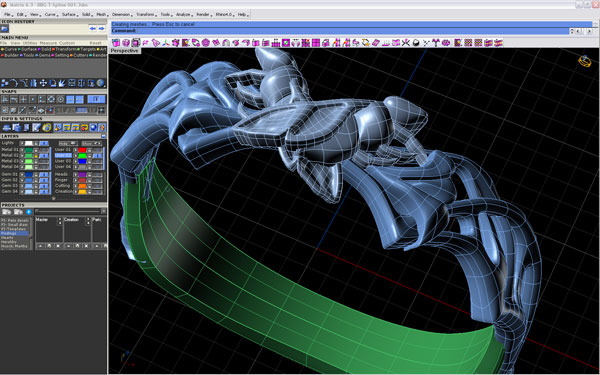Click the orange color swatch for Cutting
The height and width of the screenshot is (375, 600).
(83, 186)
